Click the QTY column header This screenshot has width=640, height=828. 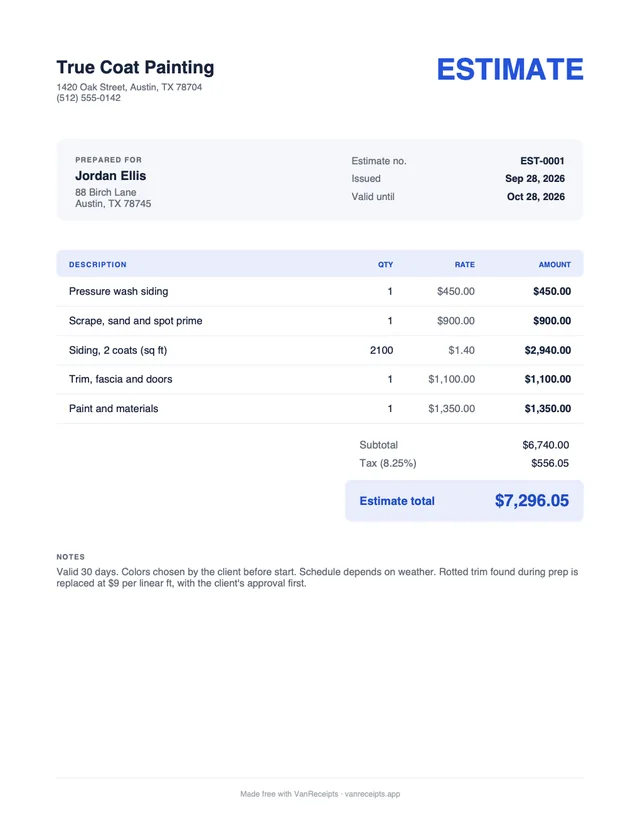point(385,265)
